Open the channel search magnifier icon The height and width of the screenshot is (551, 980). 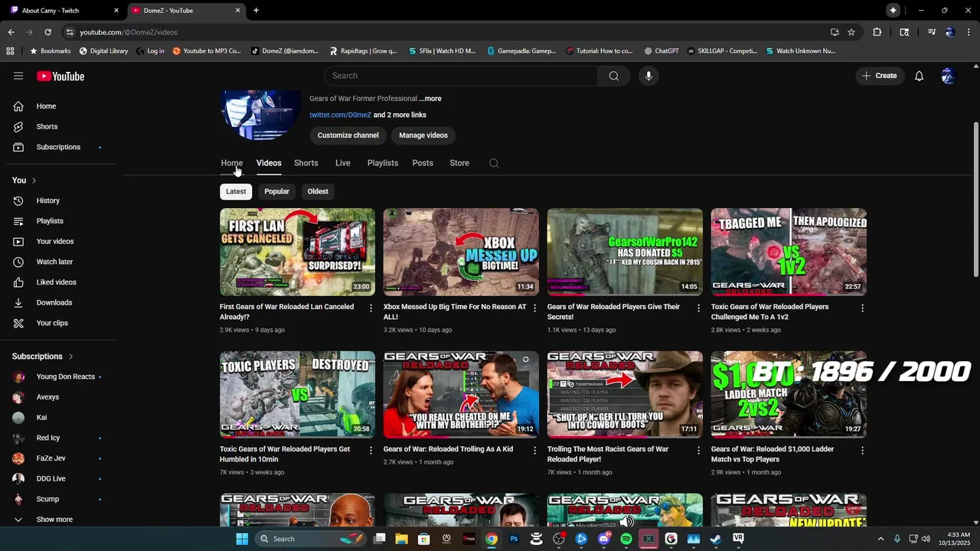[x=494, y=163]
